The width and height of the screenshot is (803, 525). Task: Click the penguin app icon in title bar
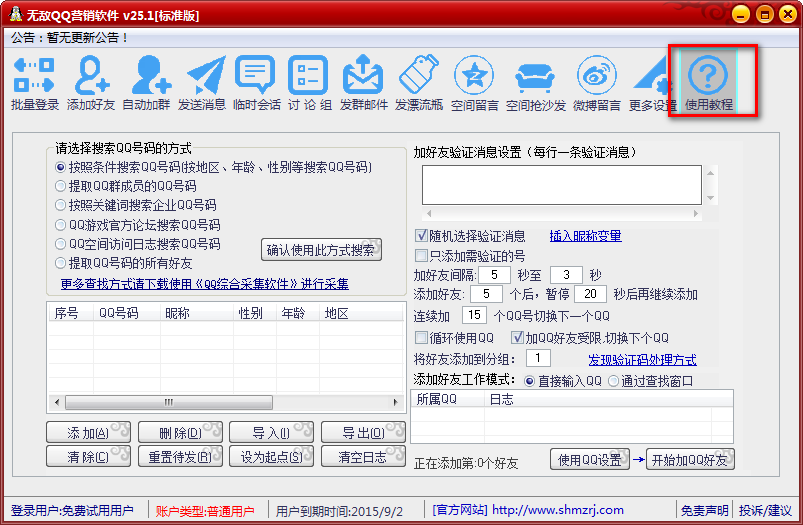(x=16, y=14)
